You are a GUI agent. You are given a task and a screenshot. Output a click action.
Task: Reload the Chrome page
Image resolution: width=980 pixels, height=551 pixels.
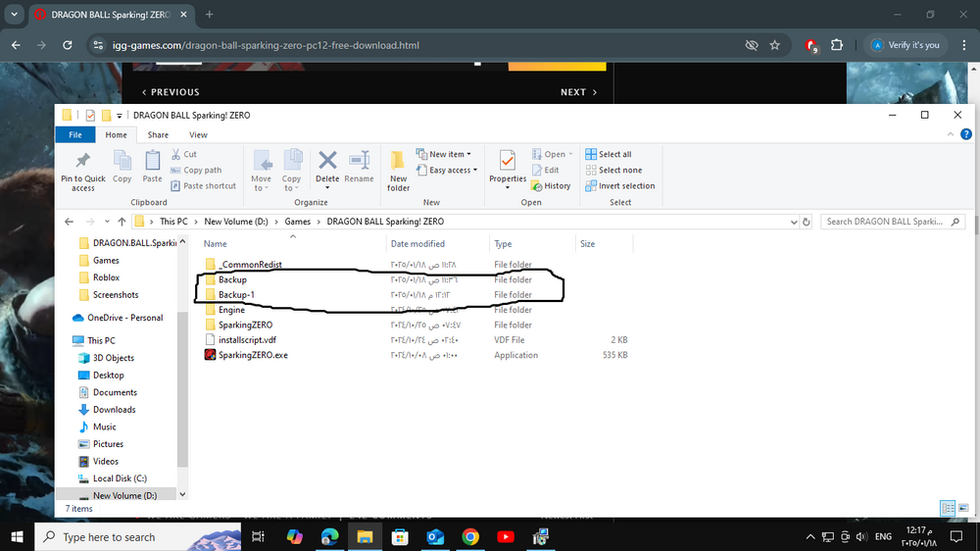coord(68,45)
